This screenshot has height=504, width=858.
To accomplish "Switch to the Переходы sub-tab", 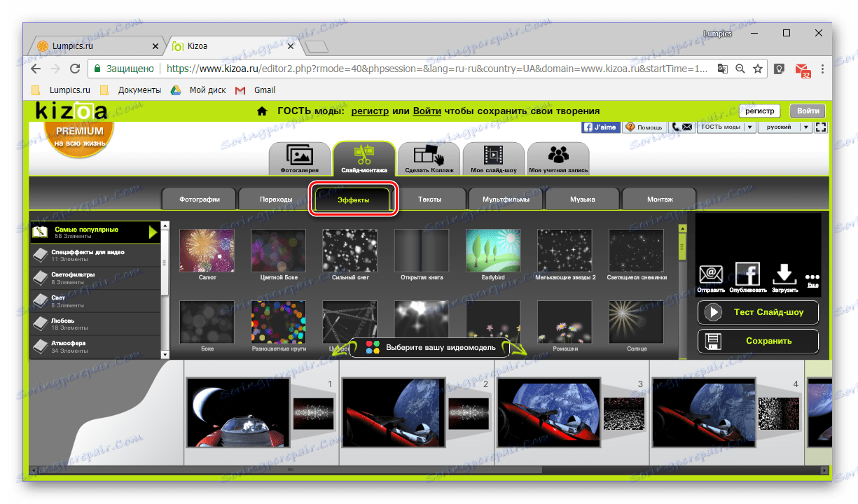I will (275, 199).
